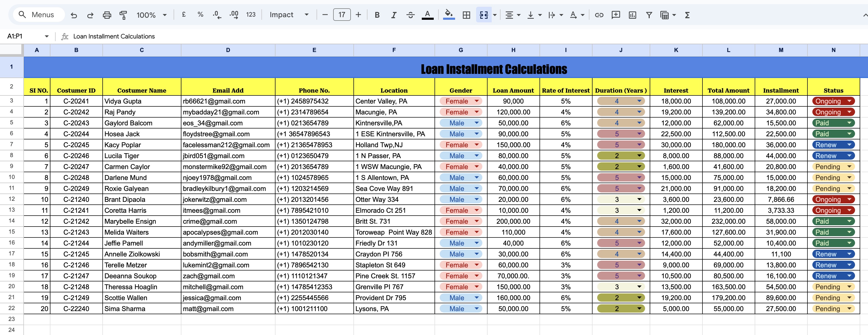Click the format as percent button
Screen dimensions: 868x335
(x=200, y=15)
